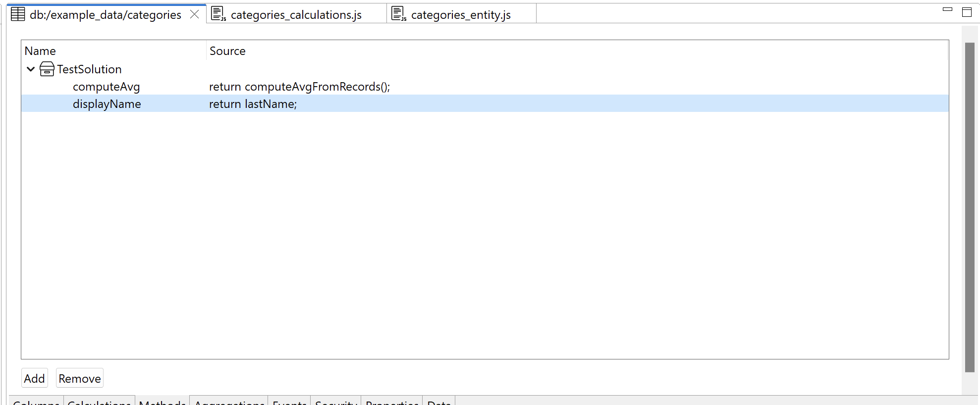Click the table icon on the db:/example_data/categories tab
Image resolution: width=980 pixels, height=405 pixels.
click(18, 14)
